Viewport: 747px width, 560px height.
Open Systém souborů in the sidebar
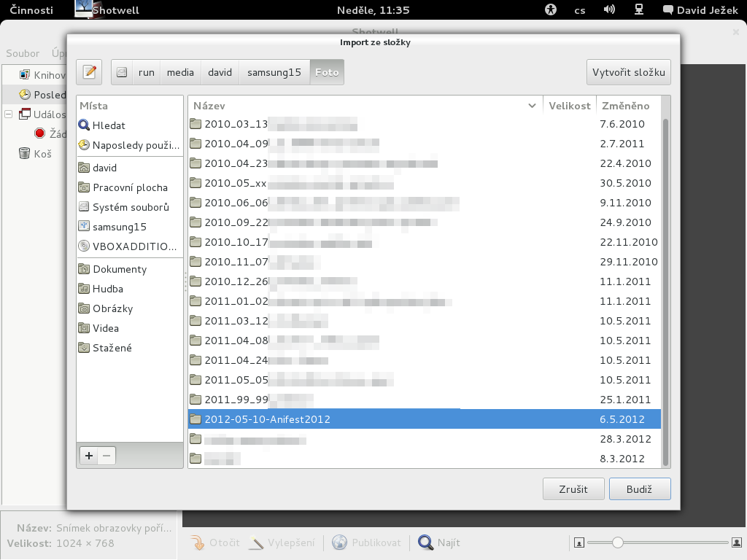(x=130, y=207)
